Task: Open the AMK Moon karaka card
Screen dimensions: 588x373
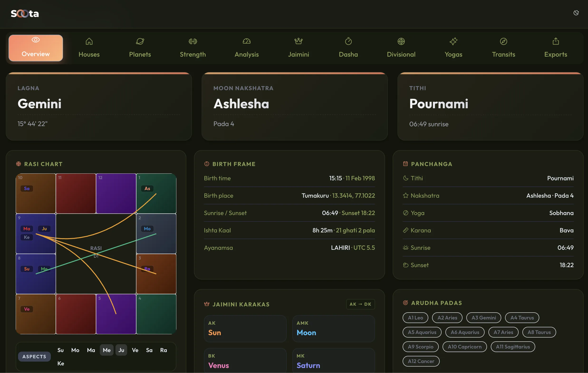Action: [x=333, y=329]
